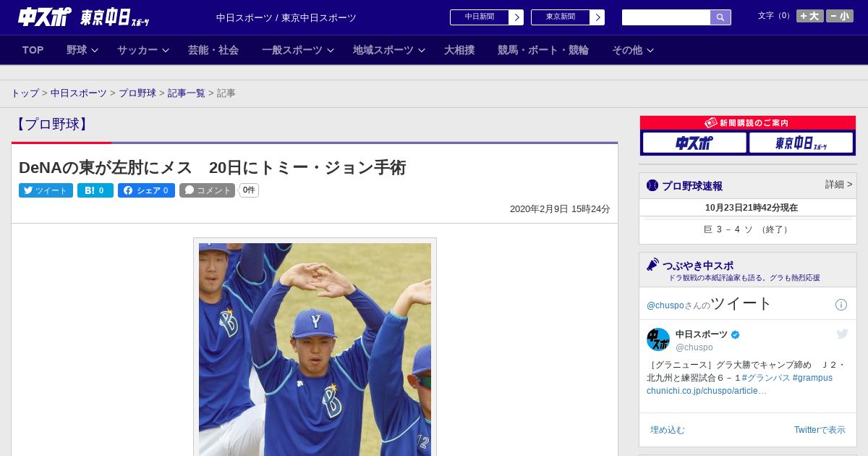Viewport: 868px width, 456px height.
Task: Open the @chuspo link in the tweet header
Action: click(x=664, y=305)
